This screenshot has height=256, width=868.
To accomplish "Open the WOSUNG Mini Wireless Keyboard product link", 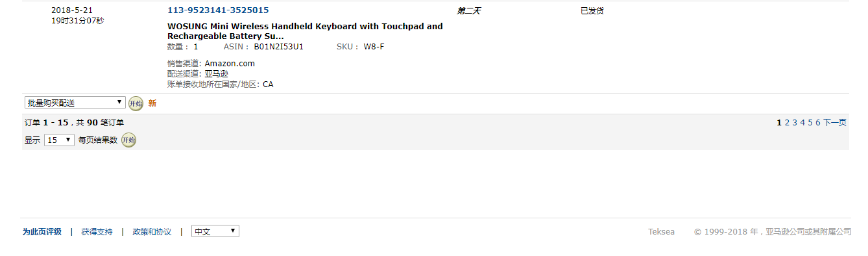I will (x=305, y=31).
